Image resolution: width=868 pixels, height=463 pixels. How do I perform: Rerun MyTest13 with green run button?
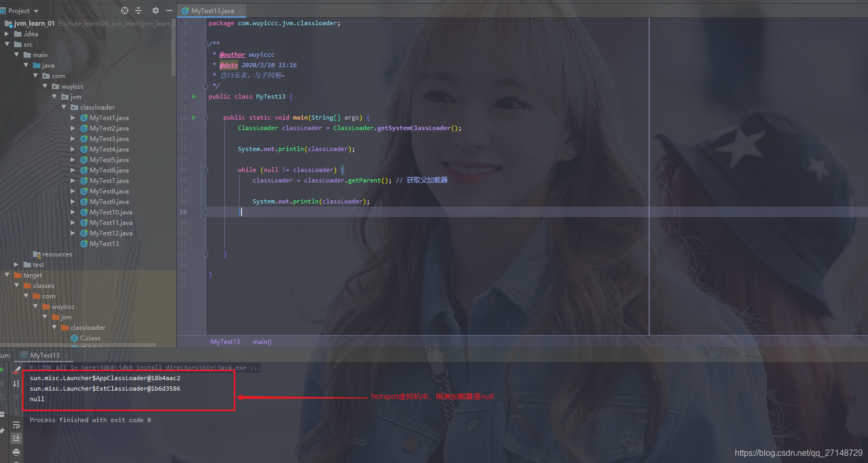tap(2, 370)
